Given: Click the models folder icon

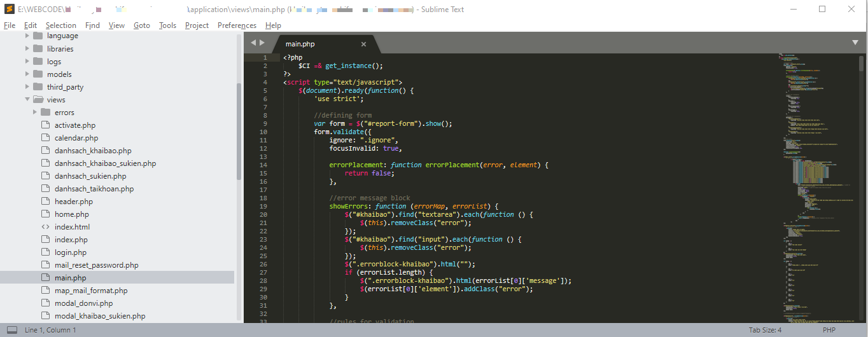Looking at the screenshot, I should pos(37,74).
